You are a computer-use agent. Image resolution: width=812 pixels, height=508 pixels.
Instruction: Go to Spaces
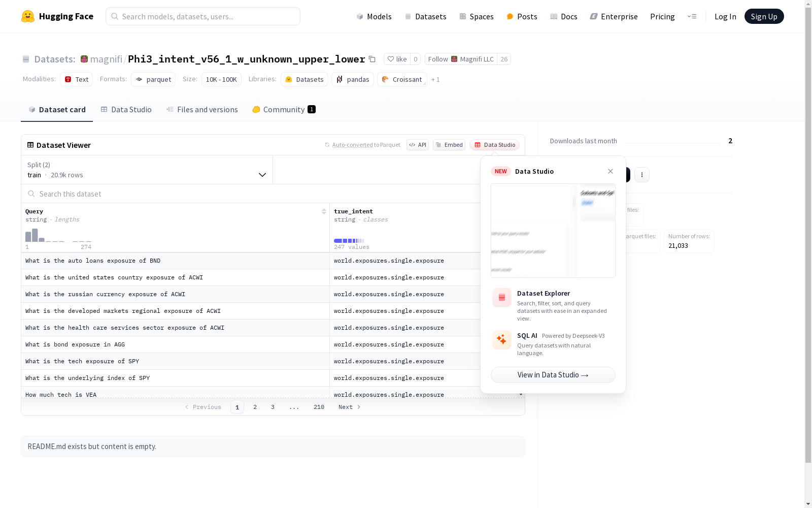pyautogui.click(x=477, y=16)
